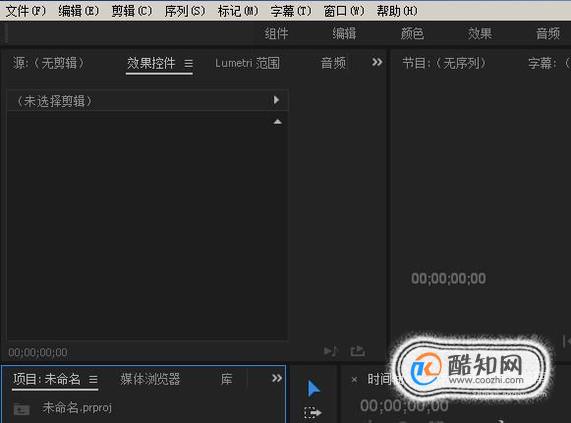Click the source timecode at panel bottom
This screenshot has width=571, height=423.
click(38, 352)
